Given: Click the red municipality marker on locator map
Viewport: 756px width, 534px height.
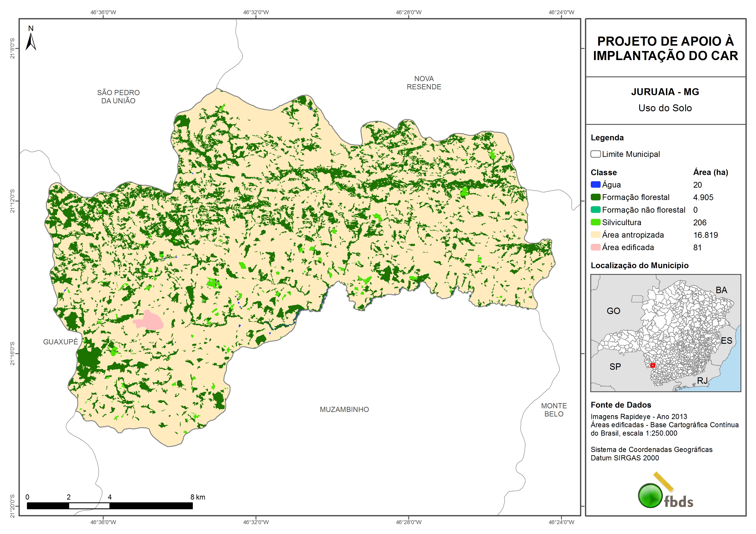Looking at the screenshot, I should click(x=653, y=365).
